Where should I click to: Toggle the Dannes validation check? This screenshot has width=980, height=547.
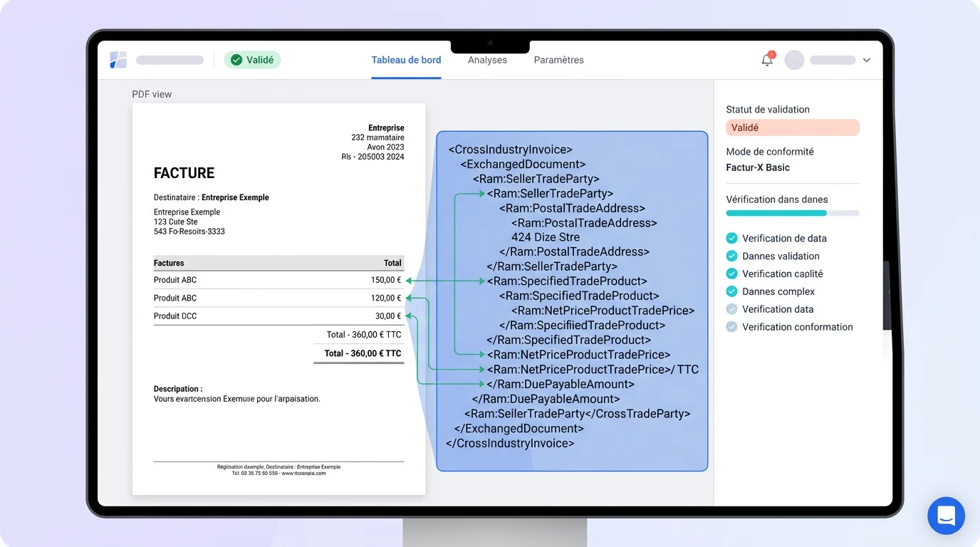click(731, 256)
